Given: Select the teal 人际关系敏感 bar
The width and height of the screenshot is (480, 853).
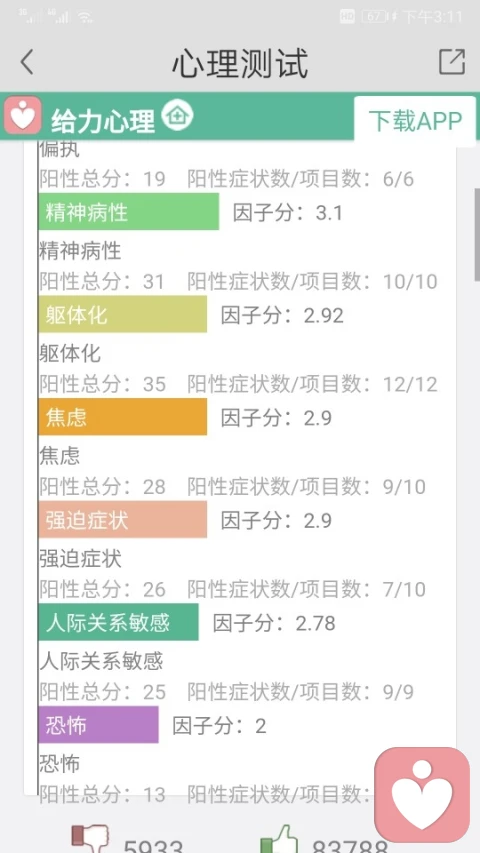Looking at the screenshot, I should point(118,622).
